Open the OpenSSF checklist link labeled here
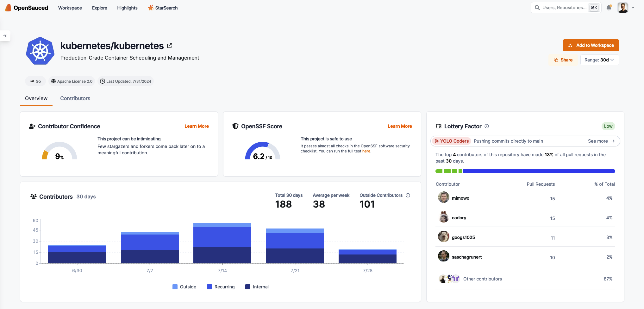The image size is (644, 309). [x=366, y=151]
